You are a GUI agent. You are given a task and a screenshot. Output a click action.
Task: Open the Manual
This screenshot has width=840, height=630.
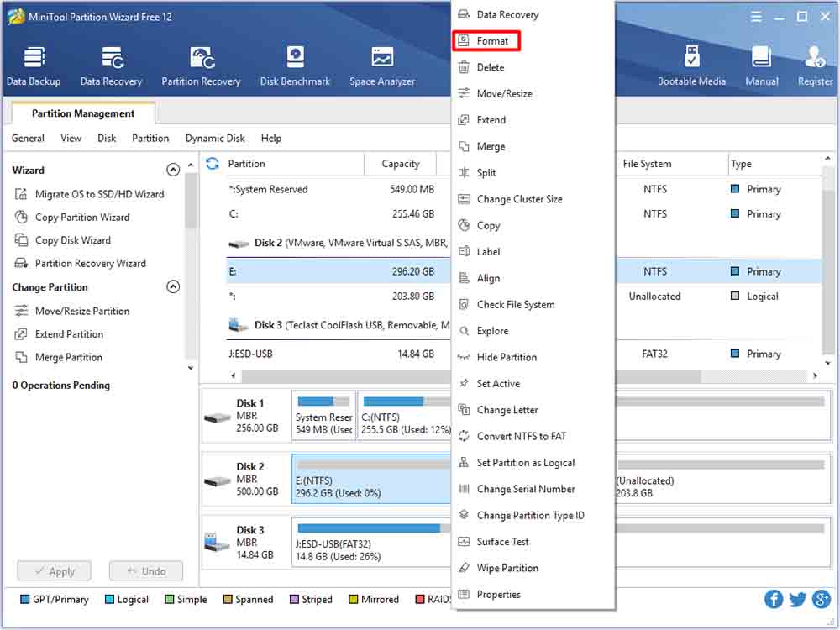click(762, 66)
